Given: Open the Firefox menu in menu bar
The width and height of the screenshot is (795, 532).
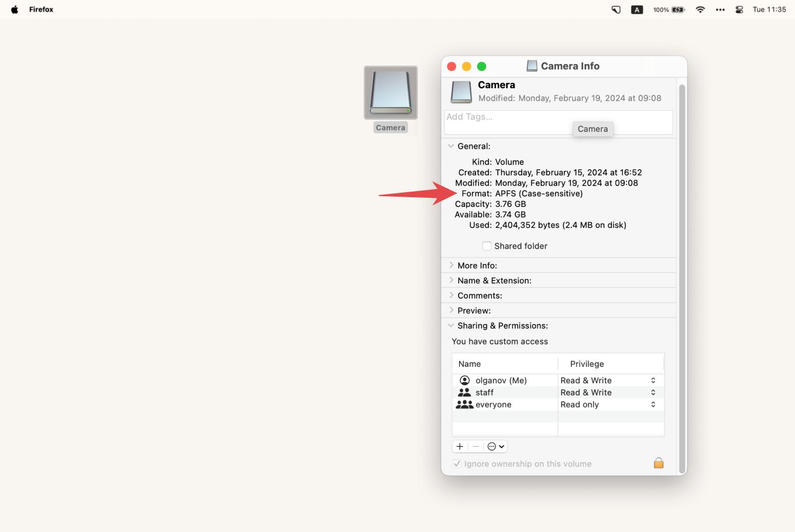Looking at the screenshot, I should coord(41,10).
